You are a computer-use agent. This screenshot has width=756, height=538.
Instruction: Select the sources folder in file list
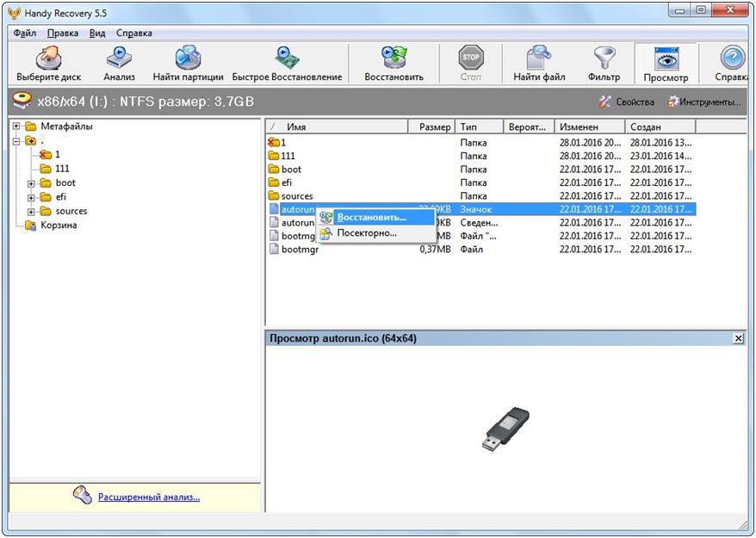click(x=481, y=196)
